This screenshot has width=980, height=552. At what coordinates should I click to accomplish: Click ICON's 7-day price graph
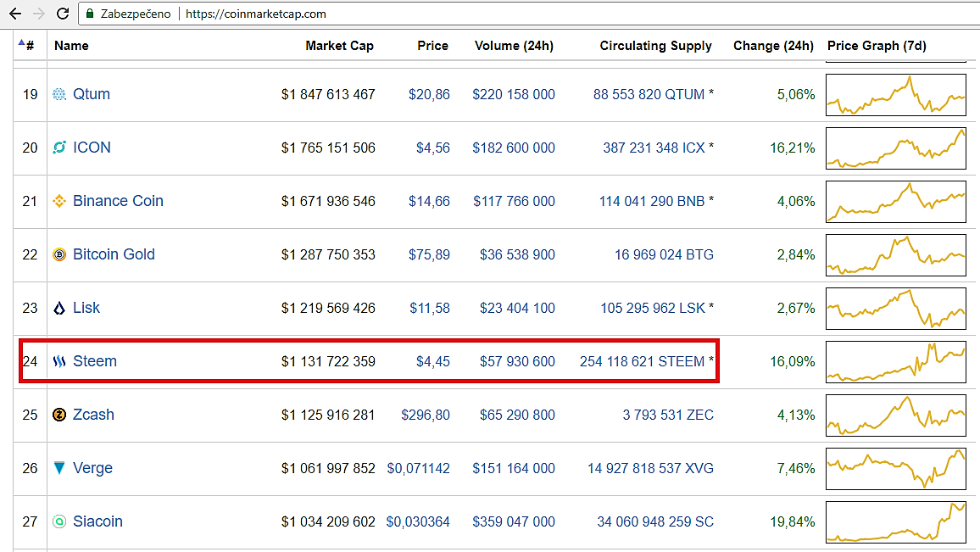(x=895, y=148)
